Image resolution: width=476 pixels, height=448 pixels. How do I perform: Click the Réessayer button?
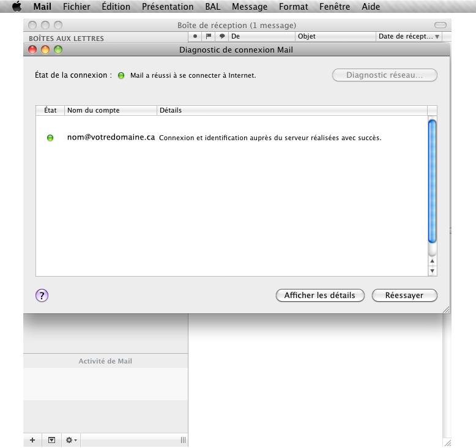404,295
